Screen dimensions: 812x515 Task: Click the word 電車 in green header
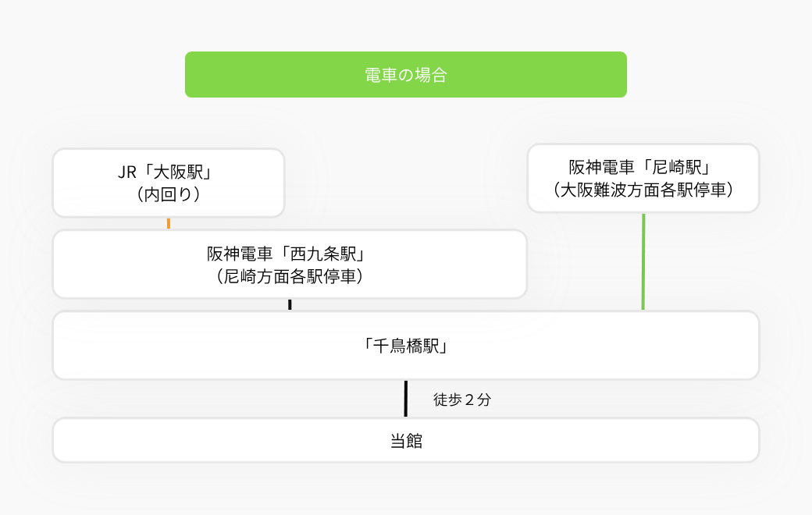[381, 75]
